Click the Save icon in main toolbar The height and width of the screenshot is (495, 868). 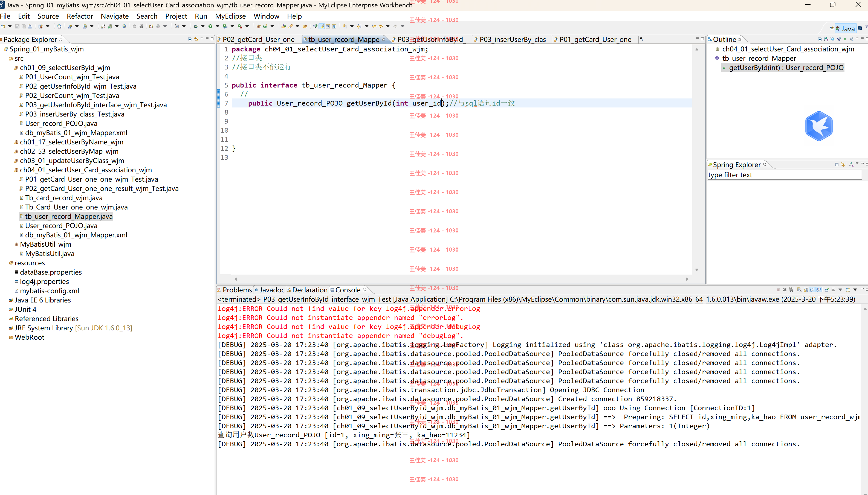(17, 27)
